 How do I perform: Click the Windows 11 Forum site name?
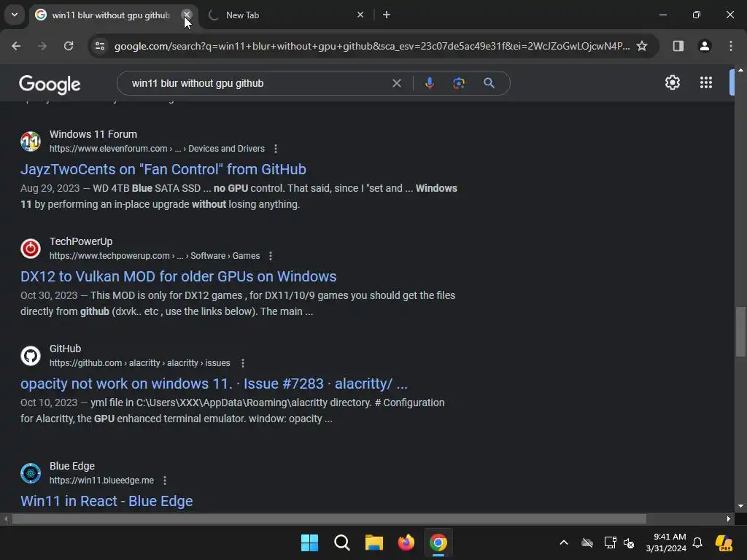click(93, 134)
